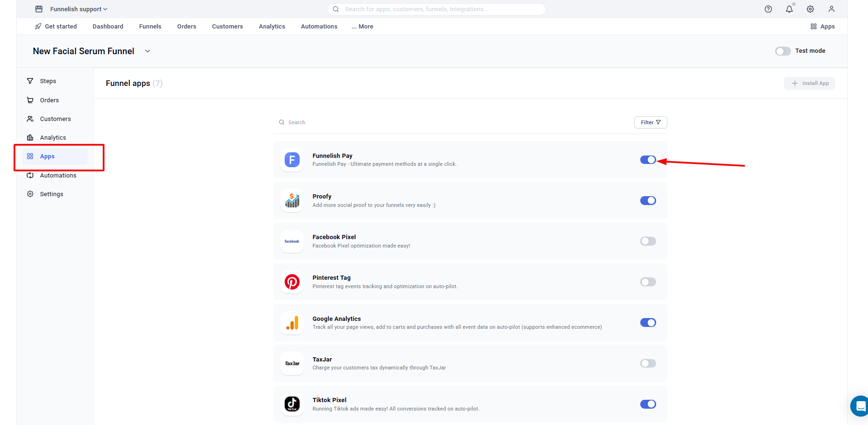Click the Google Analytics app icon

(292, 323)
